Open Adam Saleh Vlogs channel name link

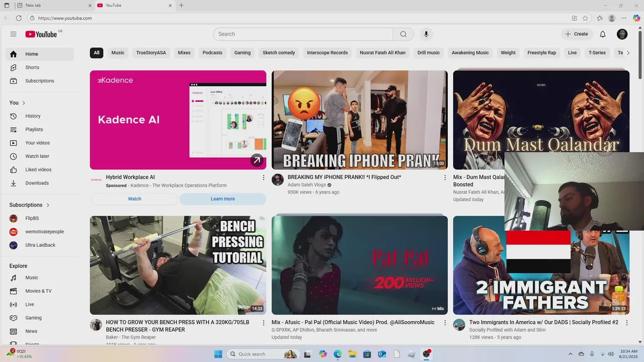[306, 185]
